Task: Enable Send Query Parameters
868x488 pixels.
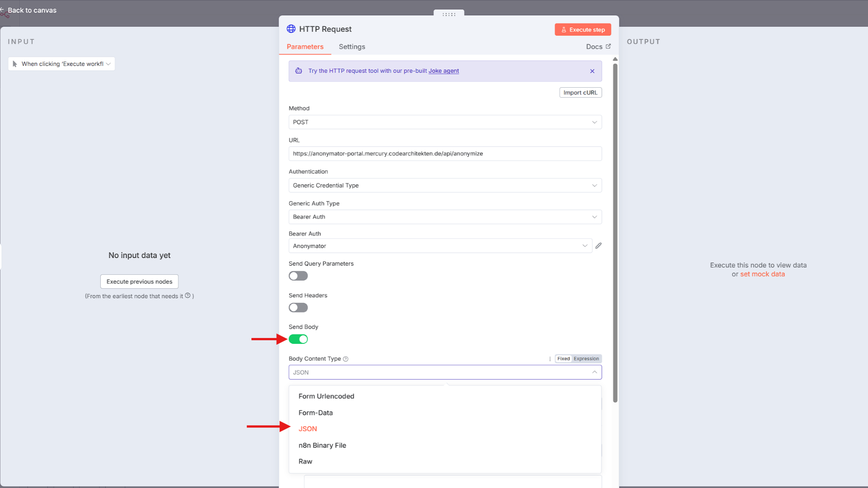Action: coord(298,276)
